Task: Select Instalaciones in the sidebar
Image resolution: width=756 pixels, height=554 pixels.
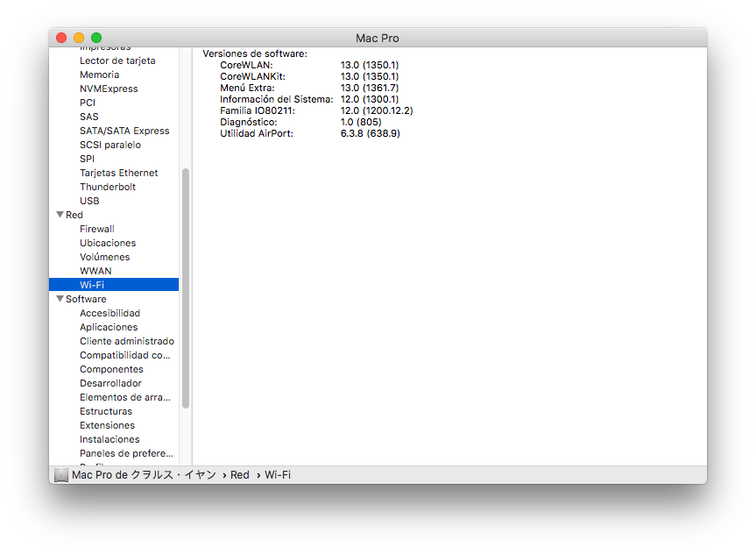Action: coord(110,438)
